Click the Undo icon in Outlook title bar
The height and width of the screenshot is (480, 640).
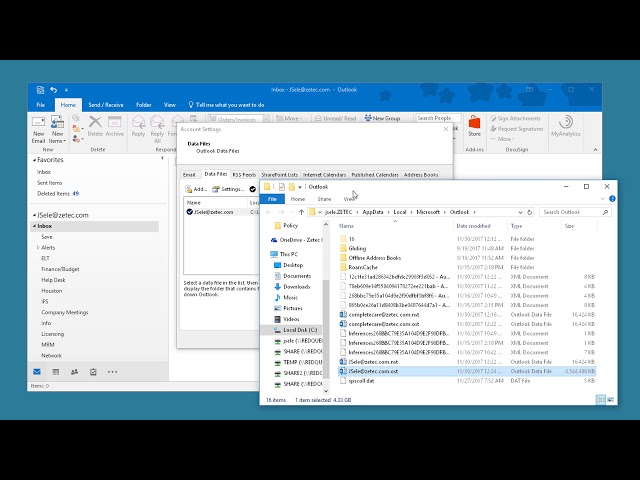54,90
